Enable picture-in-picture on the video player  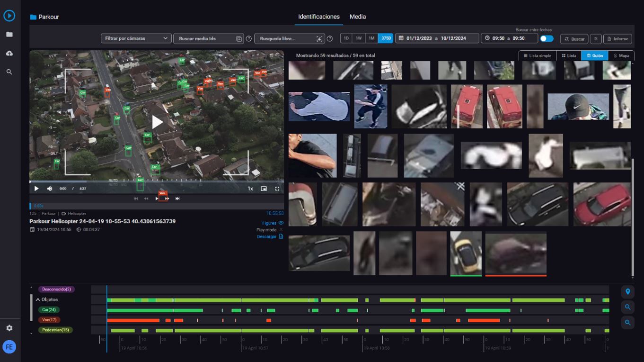[x=264, y=189]
